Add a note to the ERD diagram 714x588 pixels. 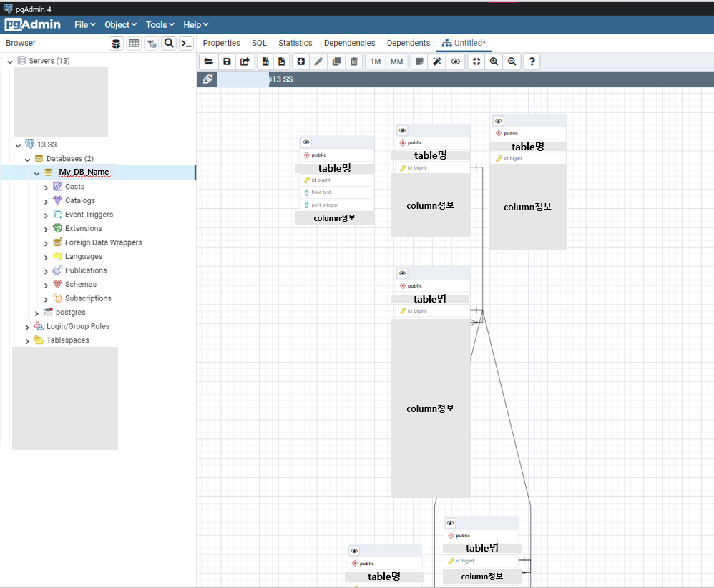click(421, 62)
